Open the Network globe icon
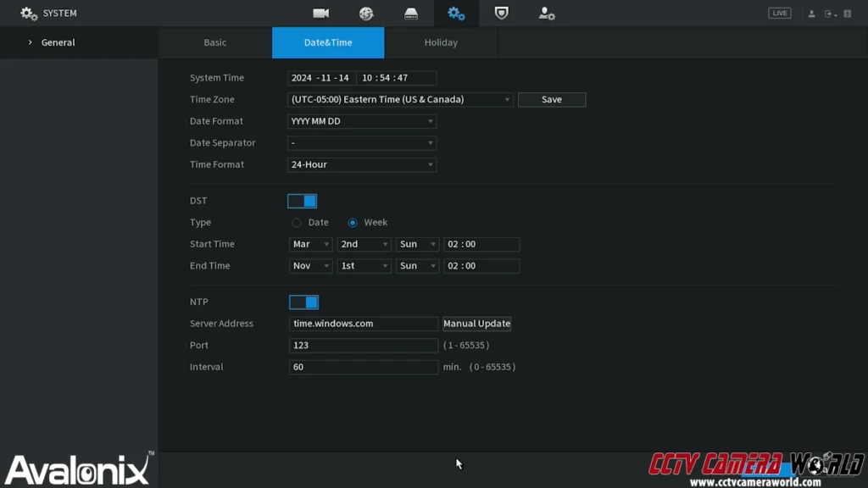The height and width of the screenshot is (488, 868). click(366, 14)
